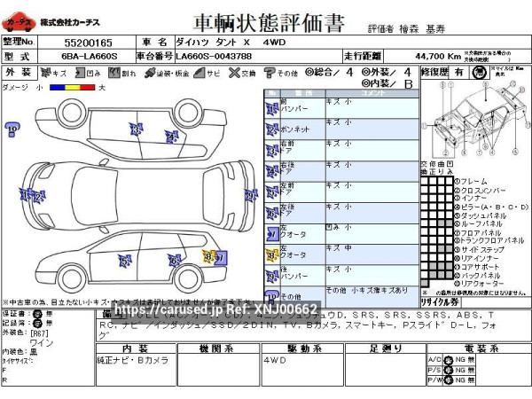Select damage marker 9 on rear bumper diagram
The height and width of the screenshot is (399, 532).
251,195
